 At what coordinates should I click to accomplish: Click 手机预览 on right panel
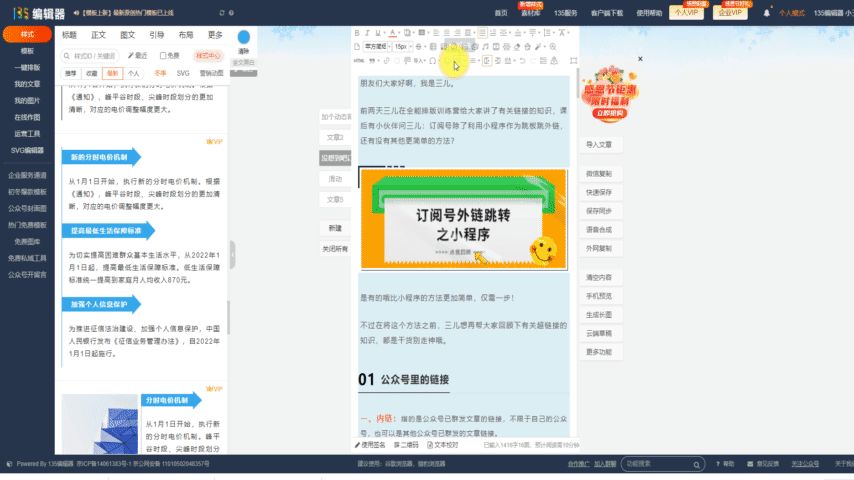coord(599,296)
